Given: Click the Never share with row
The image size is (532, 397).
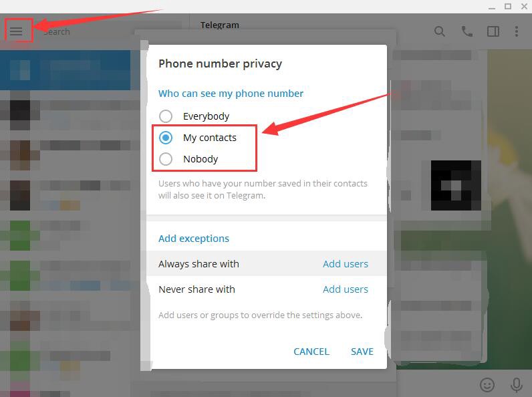Looking at the screenshot, I should point(267,289).
